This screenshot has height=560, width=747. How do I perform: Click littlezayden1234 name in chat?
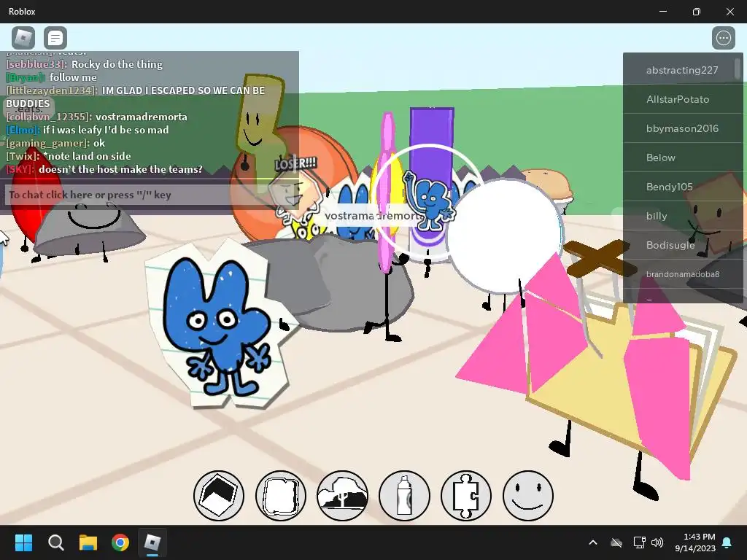pos(52,90)
